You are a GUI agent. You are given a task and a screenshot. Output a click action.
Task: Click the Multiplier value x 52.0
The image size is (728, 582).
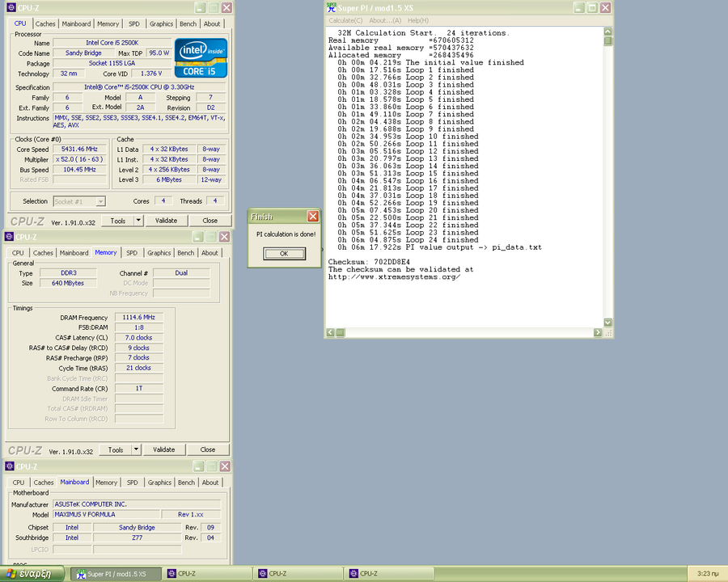[x=79, y=159]
